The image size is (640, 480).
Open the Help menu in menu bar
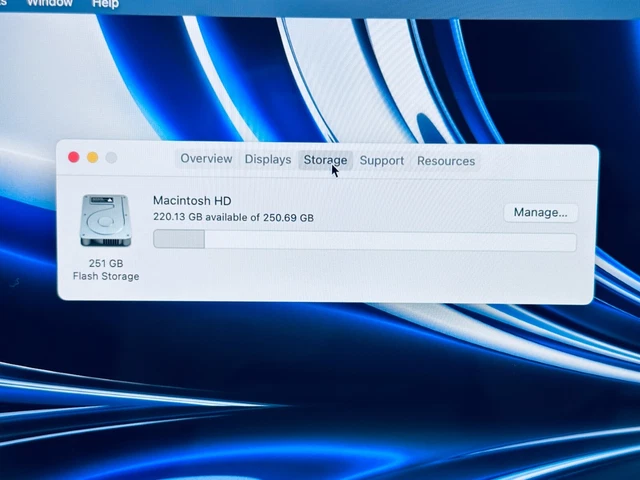[105, 4]
